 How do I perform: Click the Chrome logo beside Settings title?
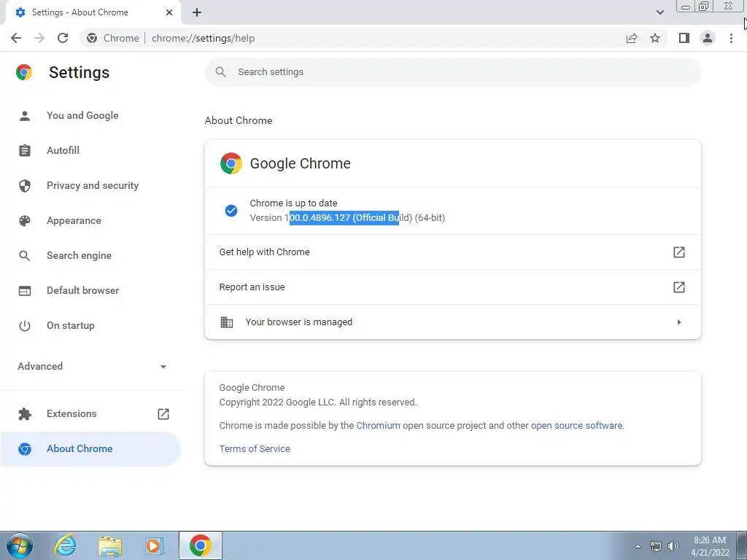(24, 72)
